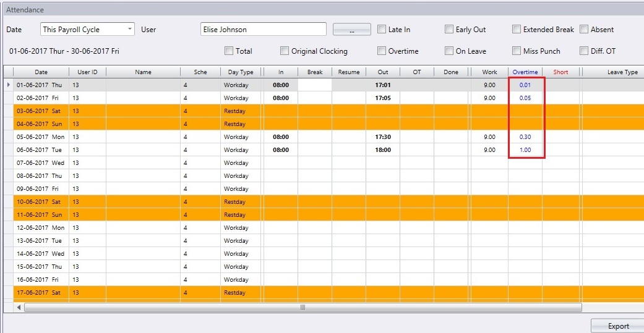The width and height of the screenshot is (644, 333).
Task: Click Out time 18:00 cell
Action: coord(383,150)
